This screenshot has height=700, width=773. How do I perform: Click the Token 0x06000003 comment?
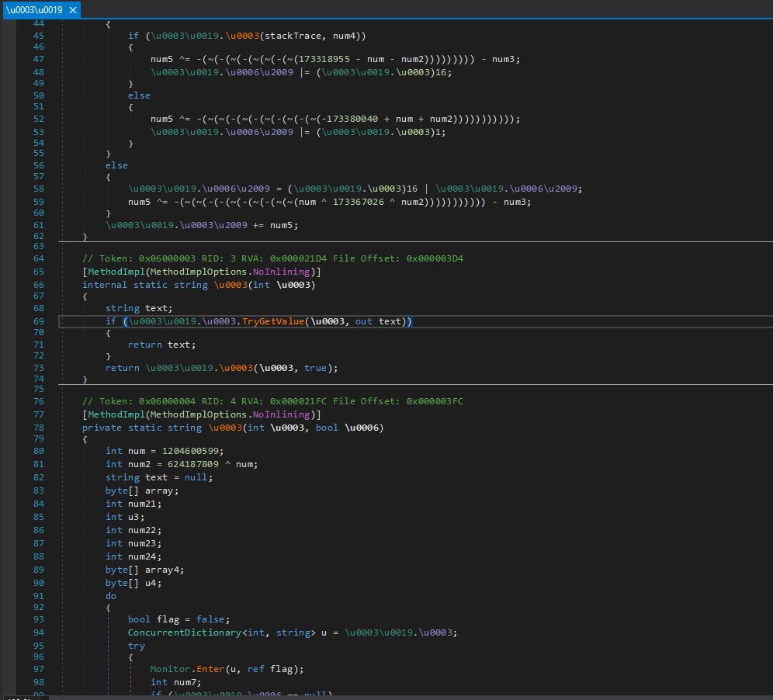[272, 258]
